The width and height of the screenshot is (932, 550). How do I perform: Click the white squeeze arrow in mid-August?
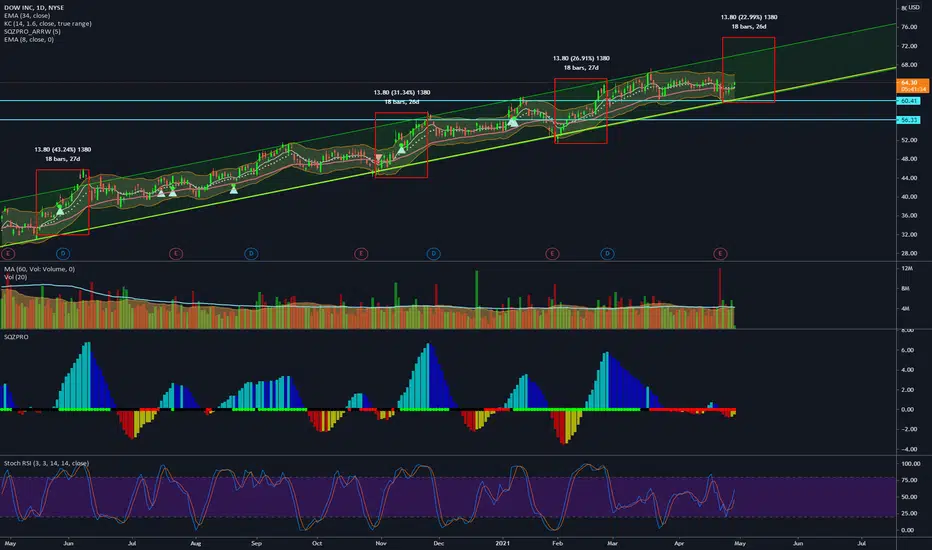click(x=234, y=189)
